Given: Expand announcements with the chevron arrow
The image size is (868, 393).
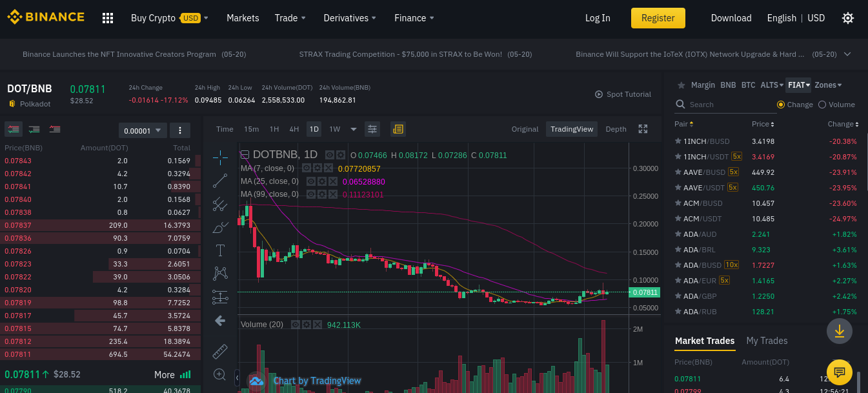Looking at the screenshot, I should tap(847, 54).
